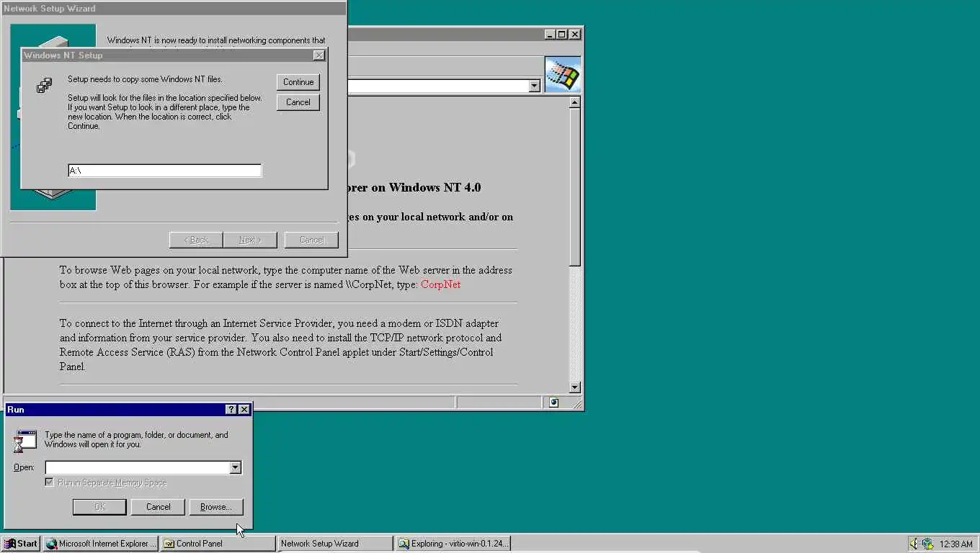Image resolution: width=980 pixels, height=553 pixels.
Task: Click Browse... in the Run dialog
Action: pyautogui.click(x=216, y=507)
